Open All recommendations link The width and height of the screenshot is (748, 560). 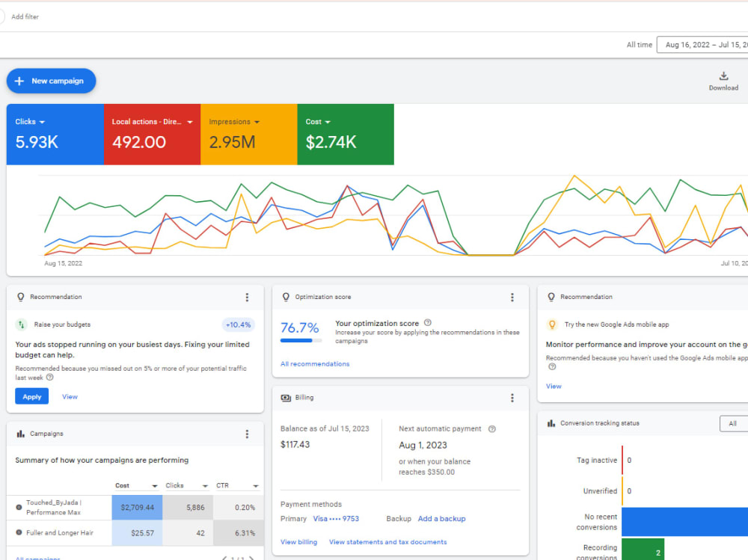pos(315,364)
